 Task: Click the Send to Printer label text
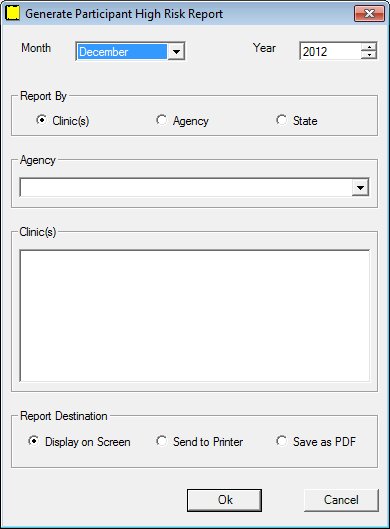point(208,442)
